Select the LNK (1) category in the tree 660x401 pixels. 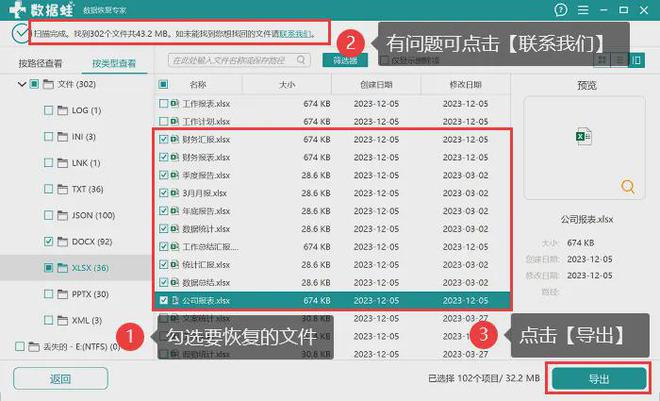[86, 163]
